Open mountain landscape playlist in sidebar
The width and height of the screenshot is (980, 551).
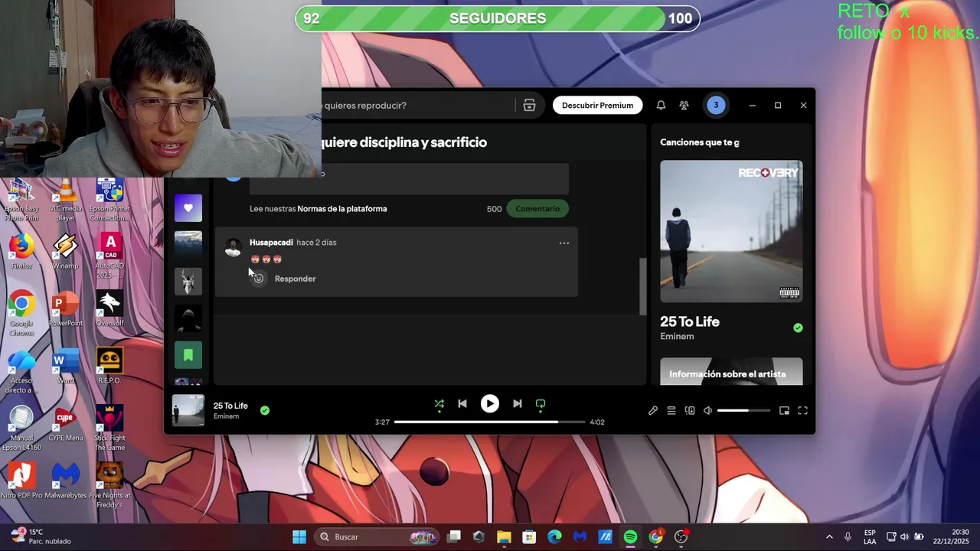point(188,245)
